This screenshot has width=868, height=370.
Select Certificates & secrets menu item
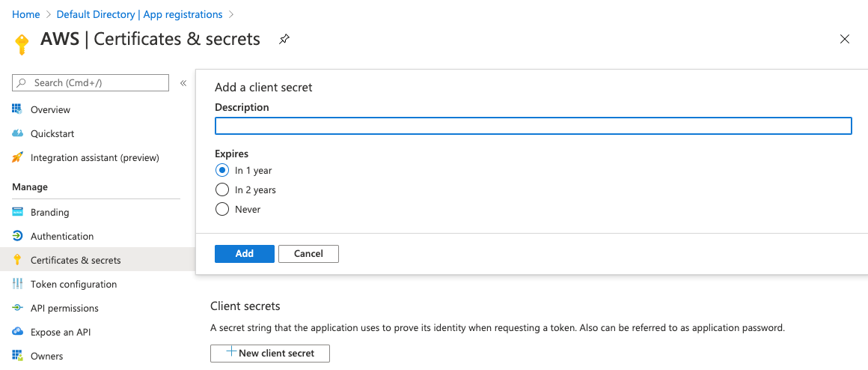pos(97,260)
